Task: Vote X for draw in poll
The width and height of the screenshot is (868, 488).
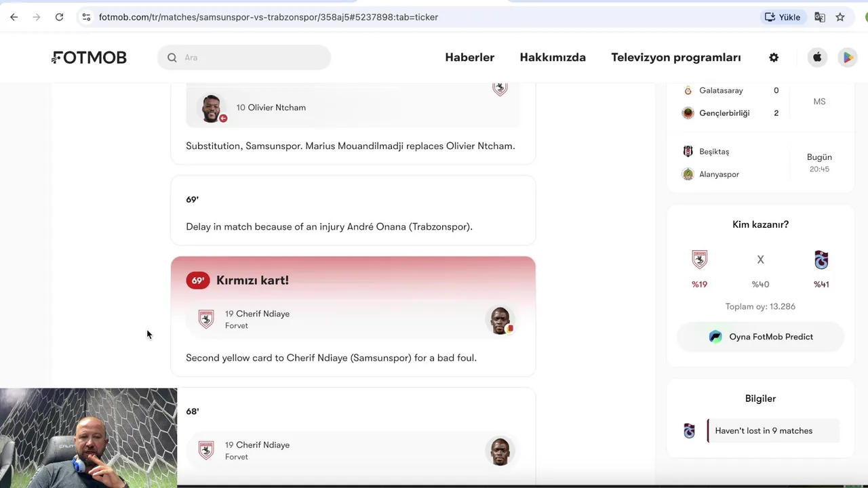Action: [760, 260]
